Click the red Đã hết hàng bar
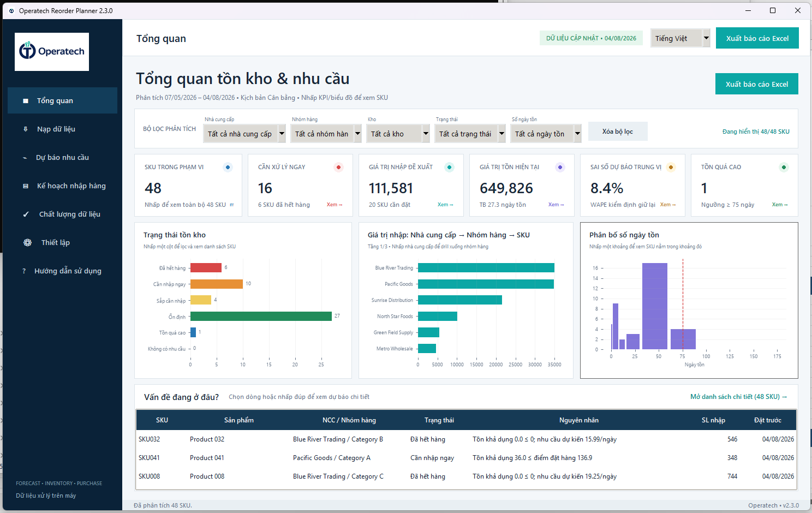The image size is (812, 513). click(x=206, y=267)
